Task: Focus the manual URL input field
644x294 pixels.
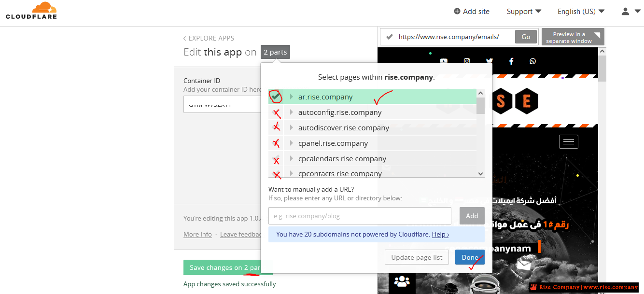Action: (x=360, y=216)
